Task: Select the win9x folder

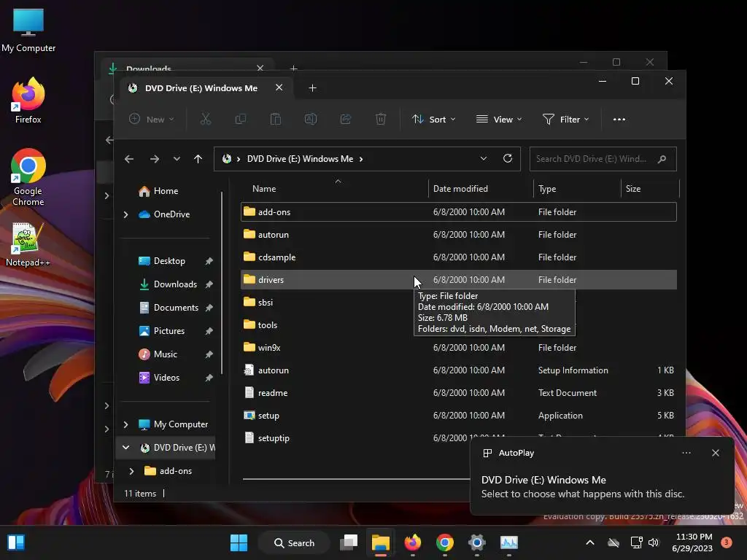Action: [458, 348]
